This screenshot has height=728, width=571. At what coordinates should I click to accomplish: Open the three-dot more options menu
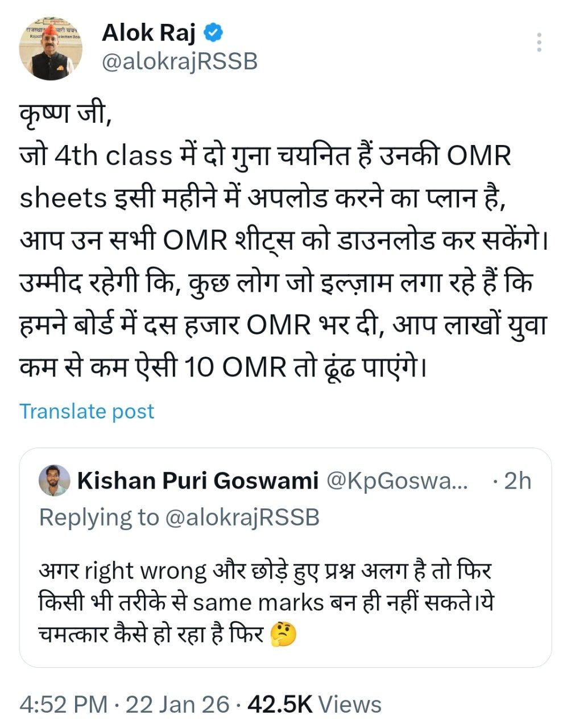(x=539, y=43)
